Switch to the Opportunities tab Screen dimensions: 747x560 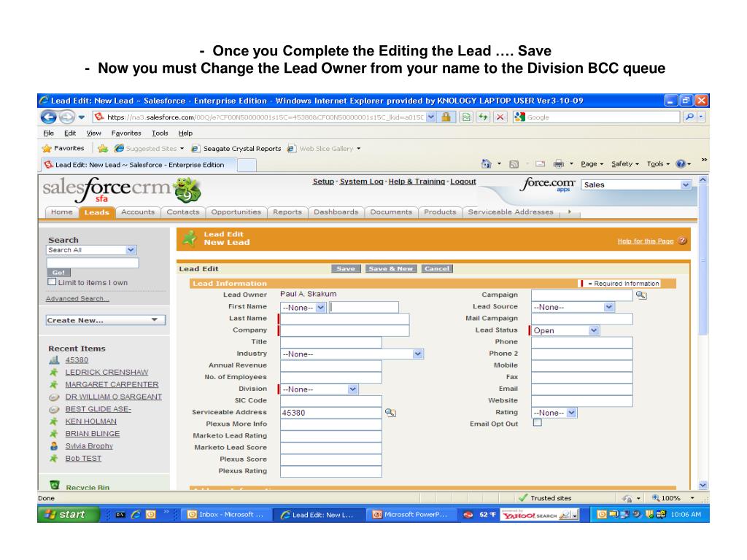click(x=236, y=212)
